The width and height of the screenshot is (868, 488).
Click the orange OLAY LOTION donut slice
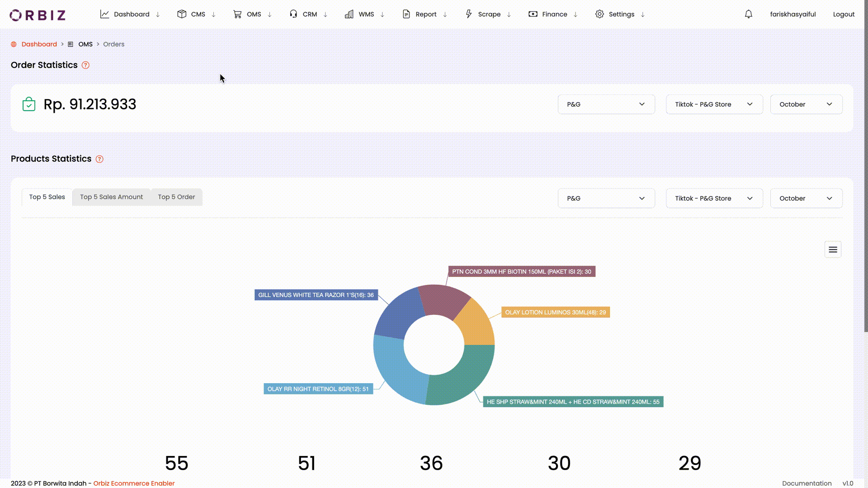(x=476, y=324)
